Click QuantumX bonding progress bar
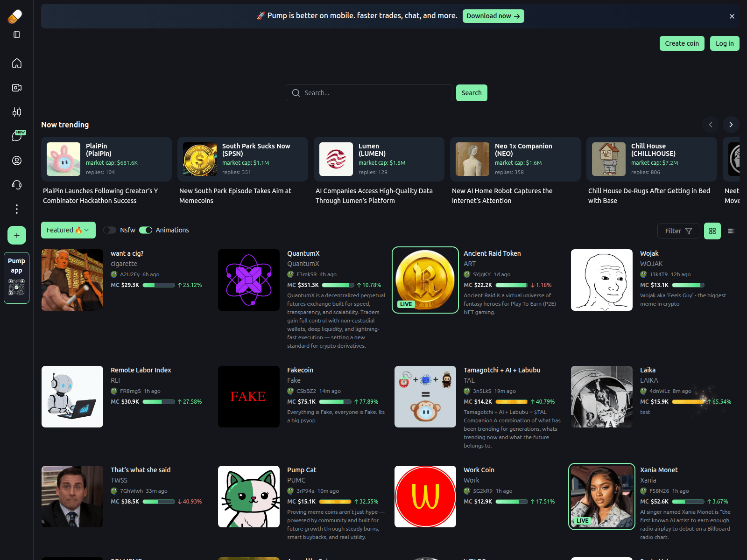Image resolution: width=747 pixels, height=560 pixels. point(338,285)
